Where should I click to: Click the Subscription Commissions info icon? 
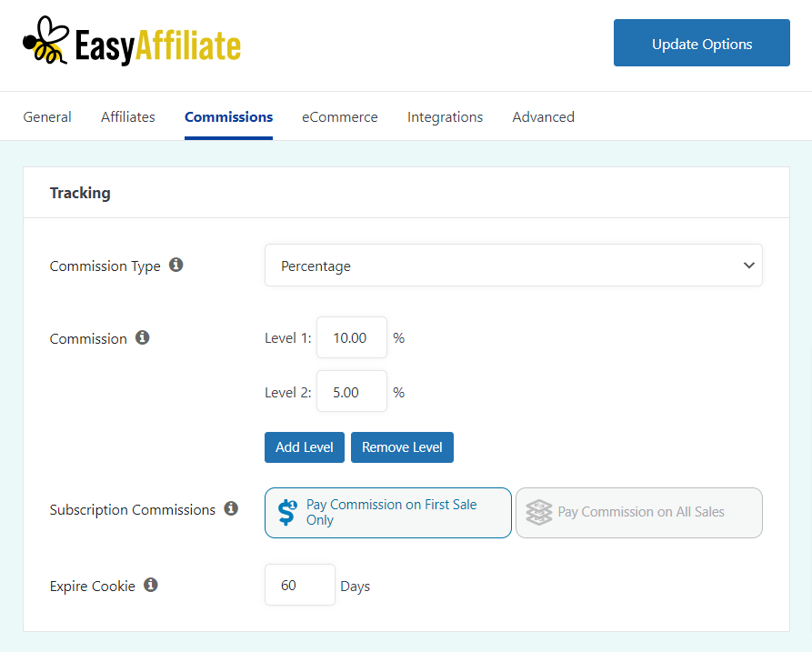tap(231, 508)
